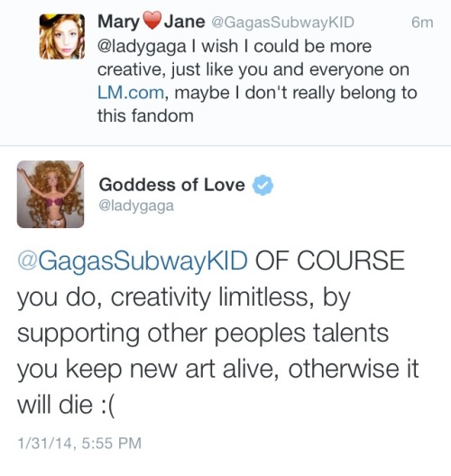Click the blue verified badge checkmark
Viewport: 451px width, 476px height.
click(x=263, y=185)
